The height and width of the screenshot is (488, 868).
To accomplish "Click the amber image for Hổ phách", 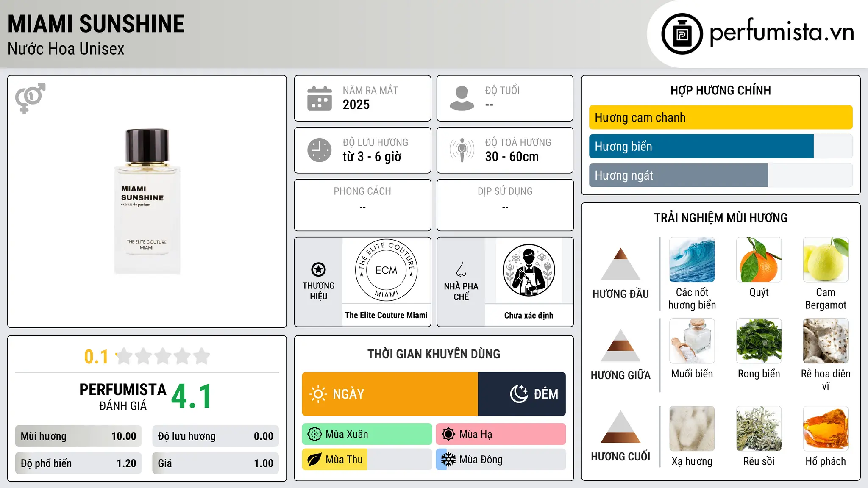I will tap(826, 429).
